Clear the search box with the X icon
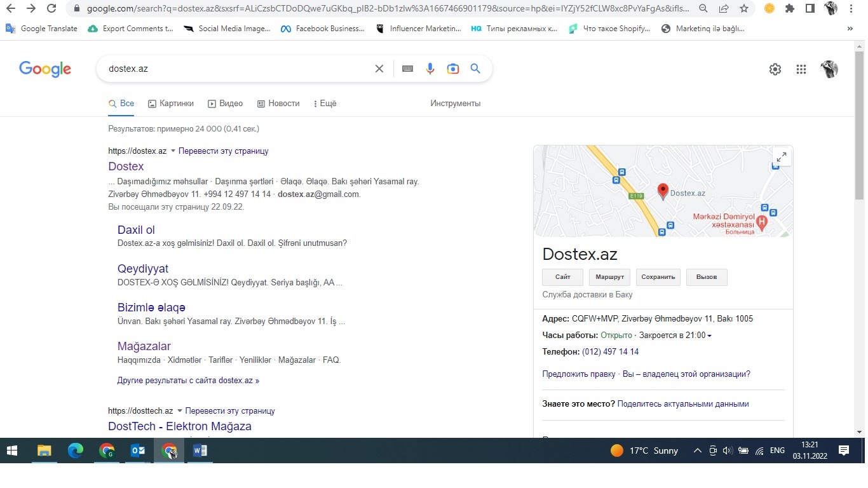868x488 pixels. pos(379,69)
